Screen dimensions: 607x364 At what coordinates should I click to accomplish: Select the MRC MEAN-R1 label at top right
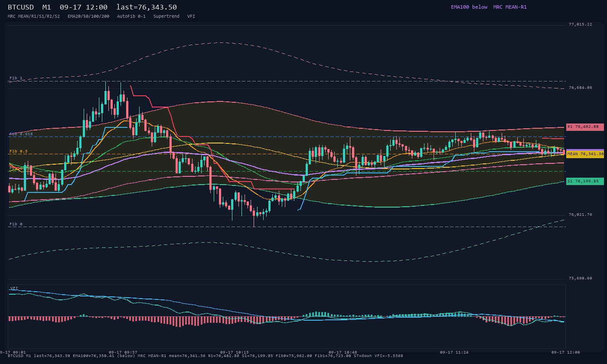[510, 7]
